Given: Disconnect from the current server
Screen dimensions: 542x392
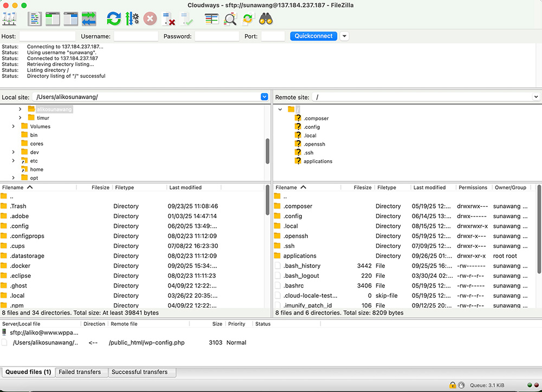Looking at the screenshot, I should point(169,19).
